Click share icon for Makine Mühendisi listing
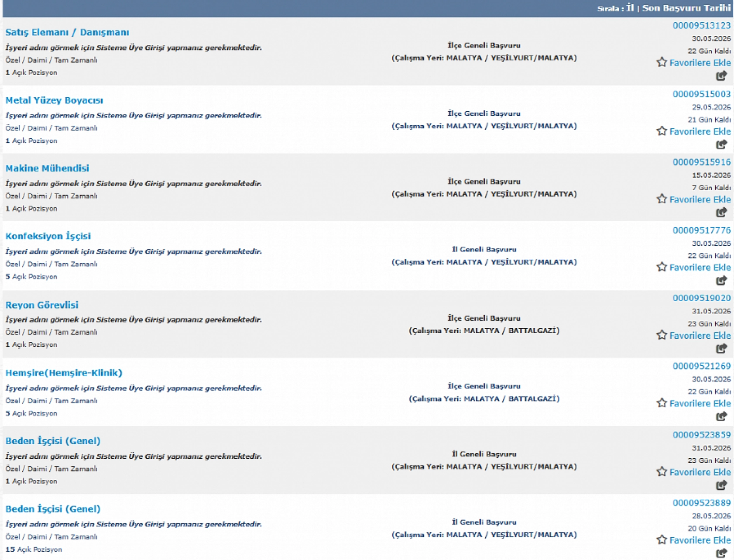Image resolution: width=734 pixels, height=560 pixels. click(x=721, y=213)
